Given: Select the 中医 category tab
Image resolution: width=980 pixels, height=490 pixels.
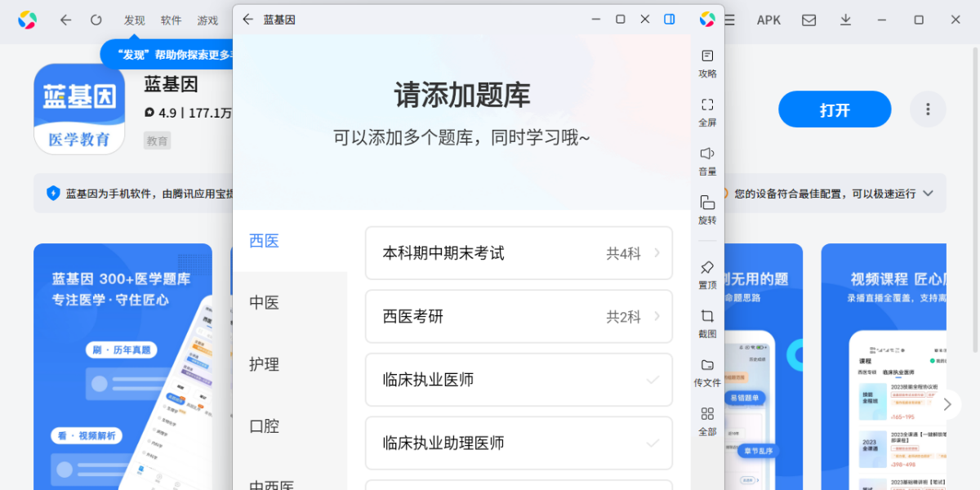Looking at the screenshot, I should [x=265, y=303].
